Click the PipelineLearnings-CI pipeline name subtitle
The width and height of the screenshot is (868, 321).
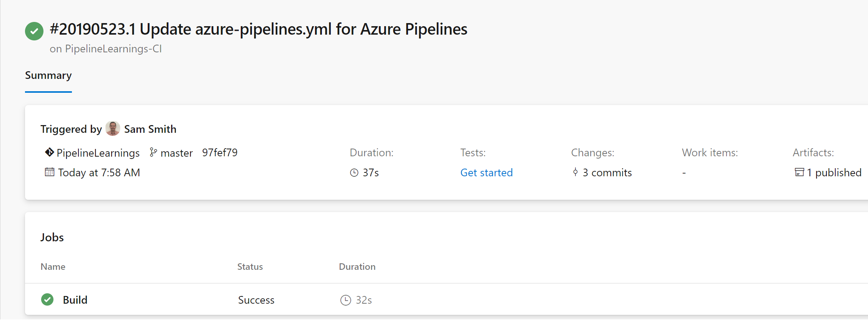point(113,49)
